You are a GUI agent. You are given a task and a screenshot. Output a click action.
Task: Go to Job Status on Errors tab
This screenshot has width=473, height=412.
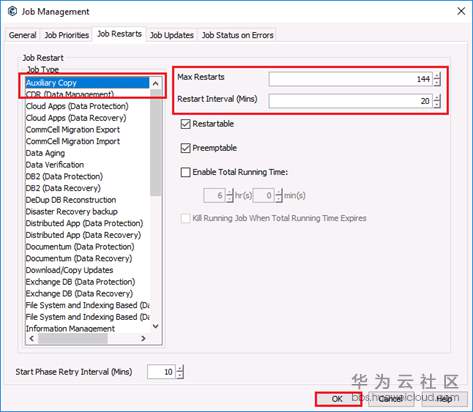(x=237, y=35)
